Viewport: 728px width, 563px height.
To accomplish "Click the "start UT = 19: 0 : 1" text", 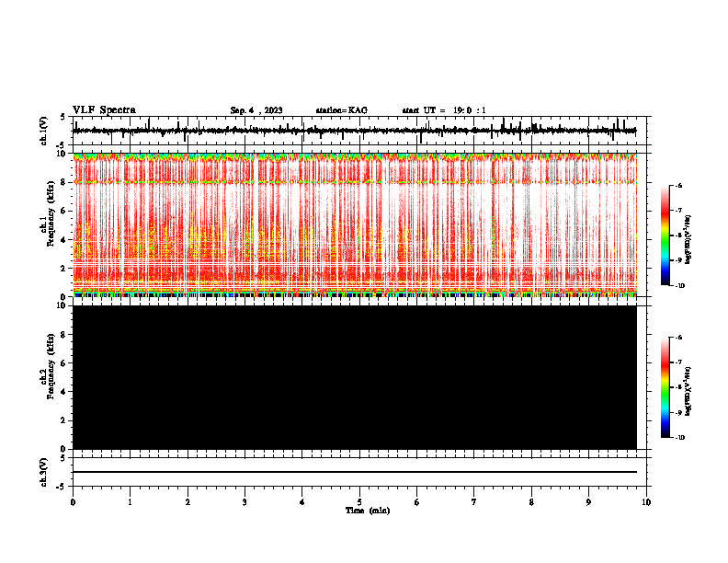I will click(444, 110).
